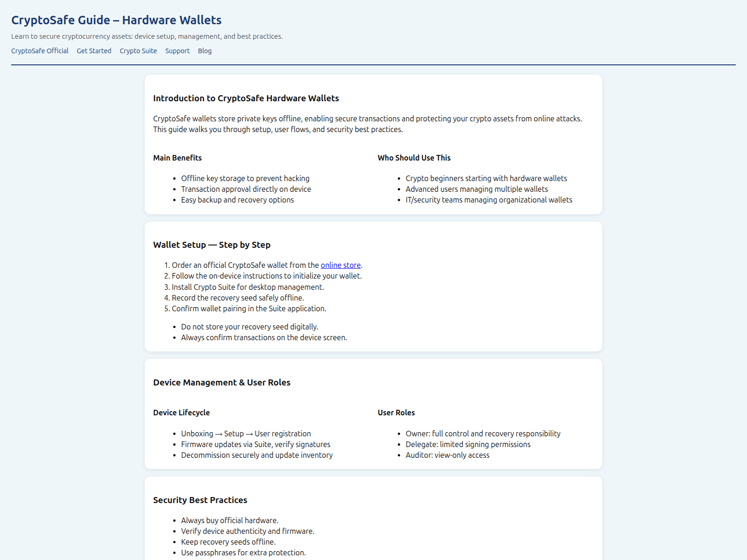
Task: Visit the Support page
Action: click(x=177, y=51)
